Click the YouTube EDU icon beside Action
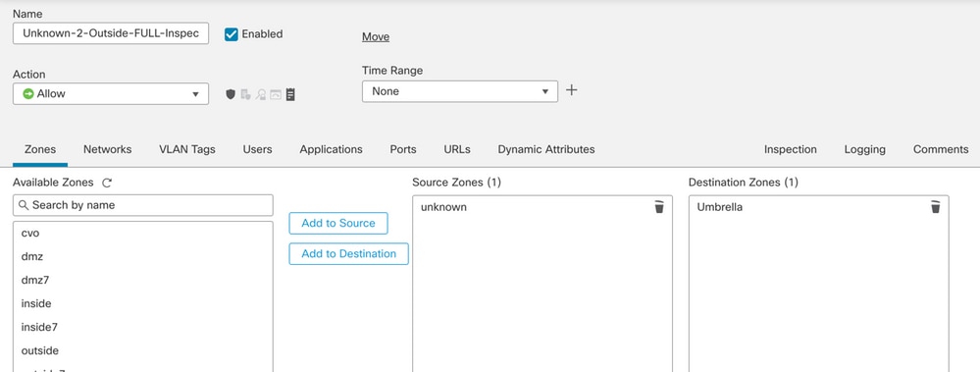 (x=276, y=94)
